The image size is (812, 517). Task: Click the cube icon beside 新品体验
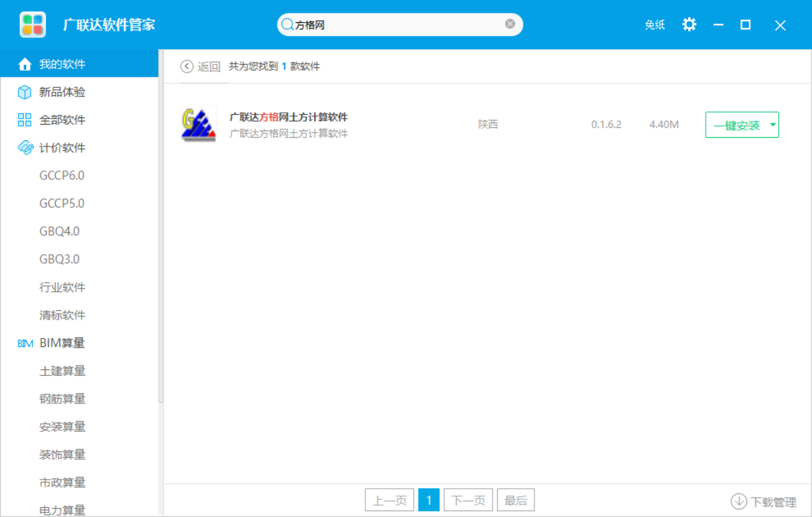coord(25,93)
